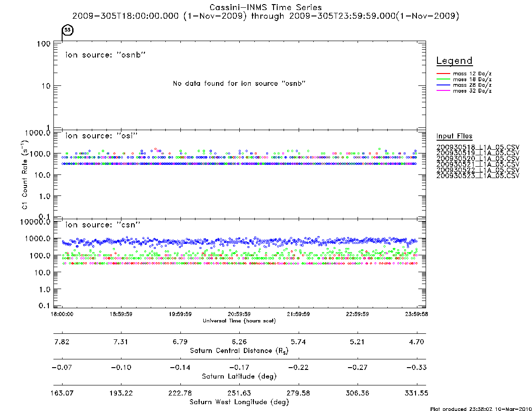532x411 pixels.
Task: Click the ion source "osi" panel label
Action: click(101, 136)
